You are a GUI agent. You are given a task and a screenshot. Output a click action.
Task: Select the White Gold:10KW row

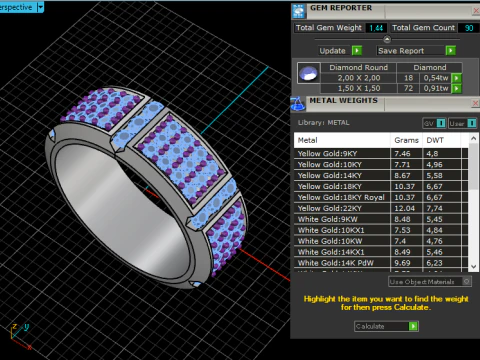click(381, 241)
